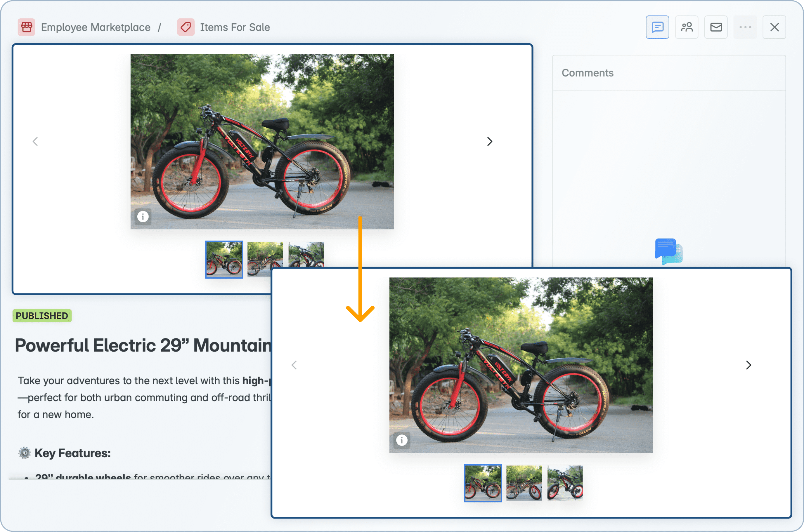Show next image using right chevron
This screenshot has width=804, height=532.
point(489,142)
